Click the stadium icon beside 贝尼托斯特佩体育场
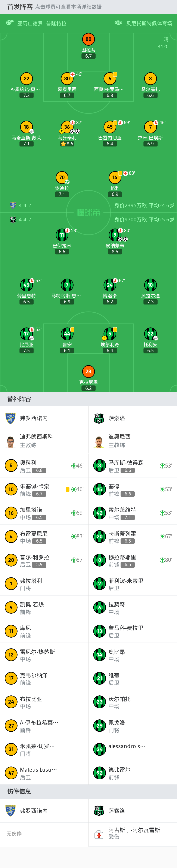 pos(118,23)
